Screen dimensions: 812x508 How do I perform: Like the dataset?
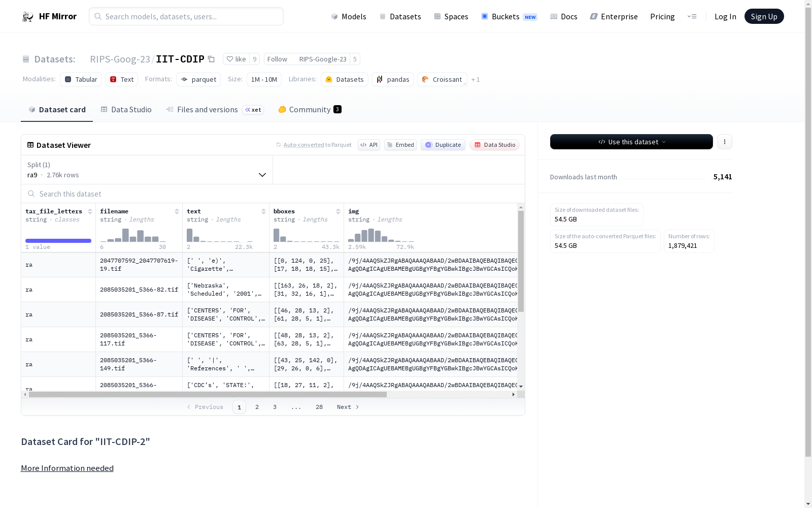pyautogui.click(x=236, y=59)
